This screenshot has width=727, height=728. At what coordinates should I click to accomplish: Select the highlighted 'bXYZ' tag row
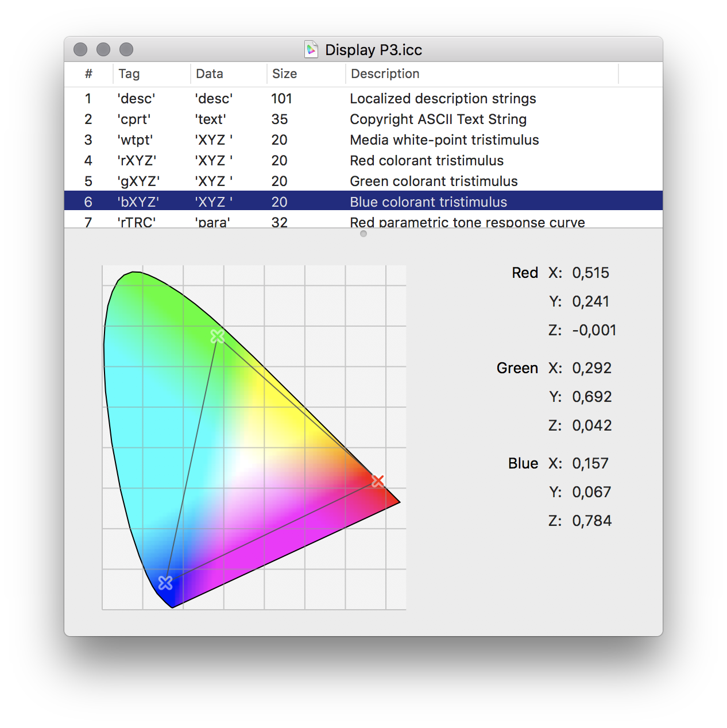pos(363,202)
